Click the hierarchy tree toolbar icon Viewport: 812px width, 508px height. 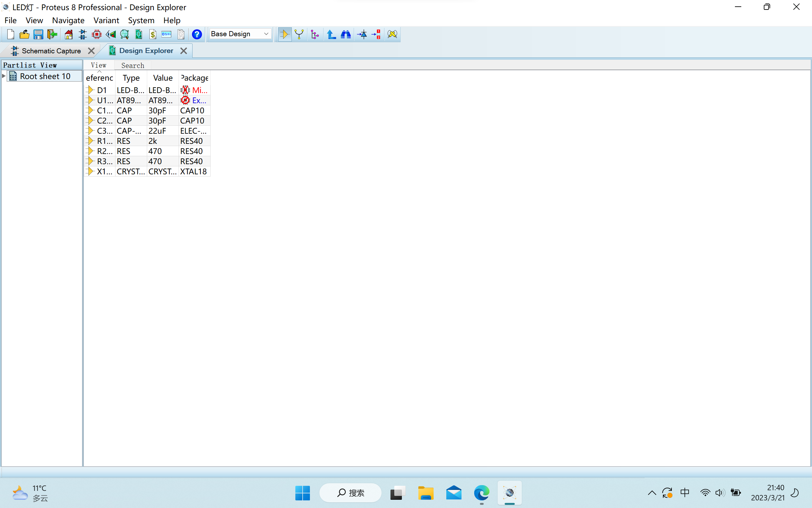pyautogui.click(x=315, y=34)
